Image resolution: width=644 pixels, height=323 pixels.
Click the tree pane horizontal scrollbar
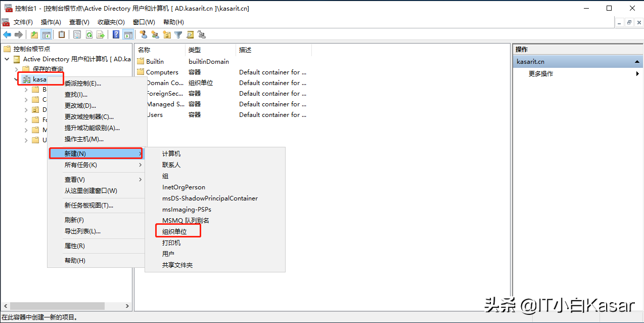57,306
